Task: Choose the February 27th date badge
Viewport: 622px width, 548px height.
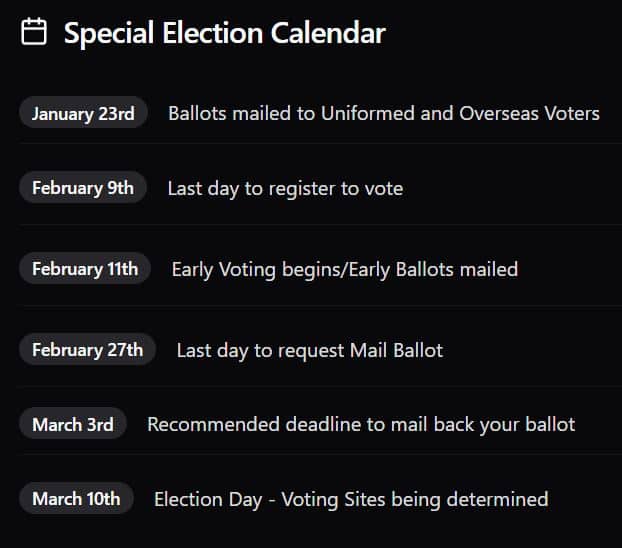Action: [87, 350]
